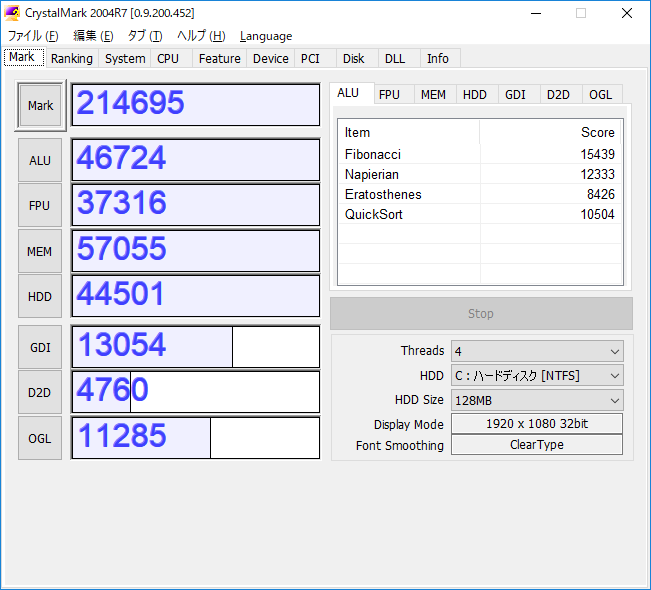Screen dimensions: 651x590
Task: Switch to the System tab
Action: [125, 59]
